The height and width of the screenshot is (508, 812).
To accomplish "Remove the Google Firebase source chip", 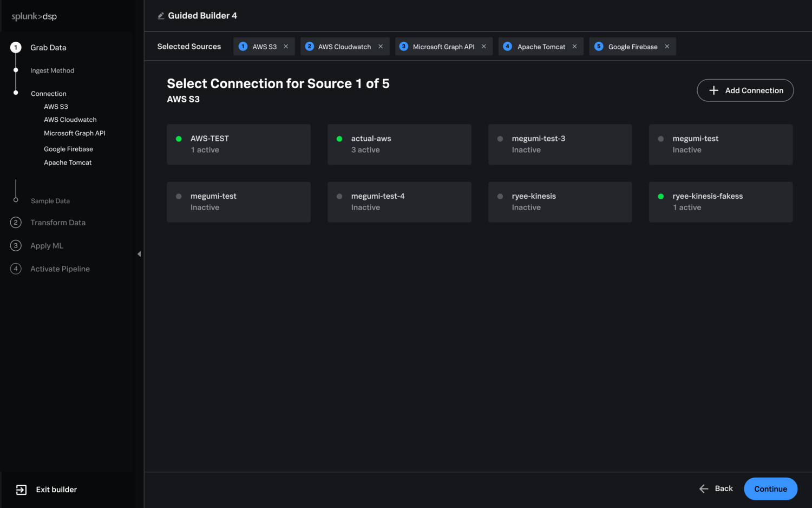I will coord(667,47).
